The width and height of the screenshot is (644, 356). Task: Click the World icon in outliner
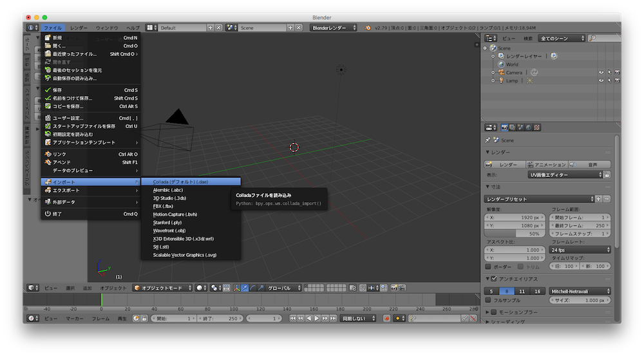point(501,64)
